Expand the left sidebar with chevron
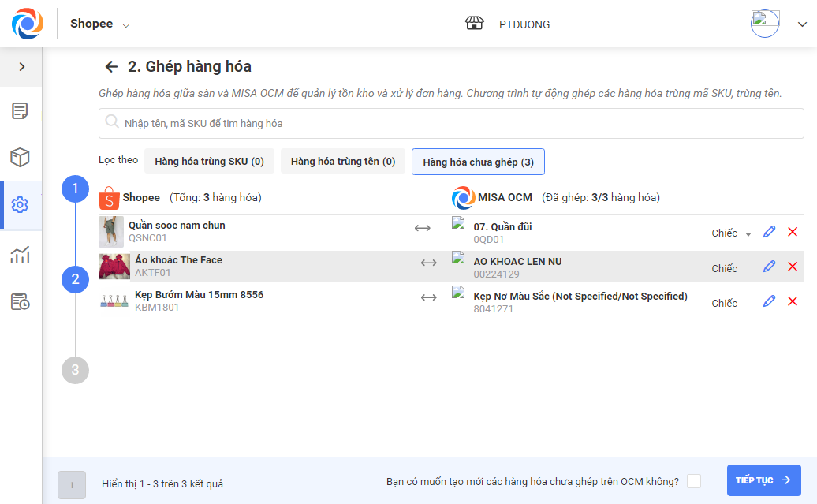 point(21,67)
